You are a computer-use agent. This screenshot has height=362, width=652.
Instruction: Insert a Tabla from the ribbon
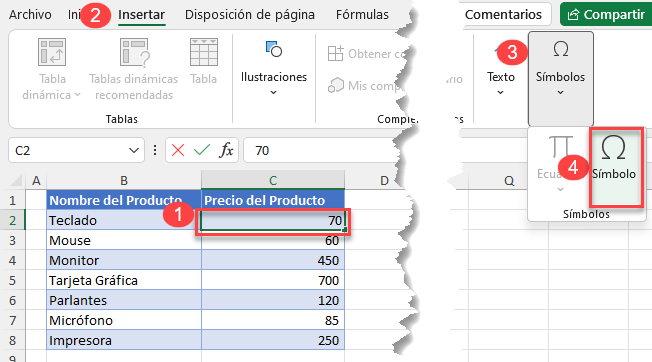point(203,62)
